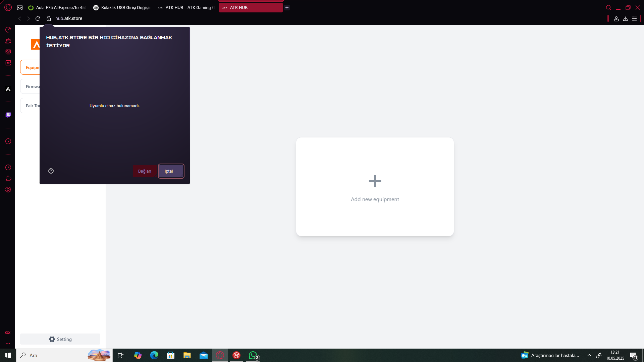Open the GX Control speedometer sidebar icon

[8, 30]
